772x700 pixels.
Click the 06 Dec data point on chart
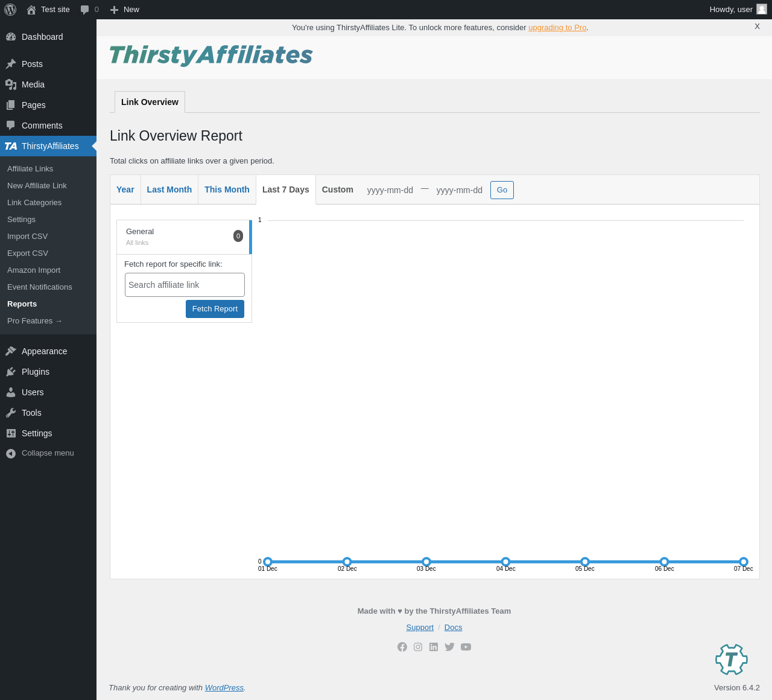(665, 562)
